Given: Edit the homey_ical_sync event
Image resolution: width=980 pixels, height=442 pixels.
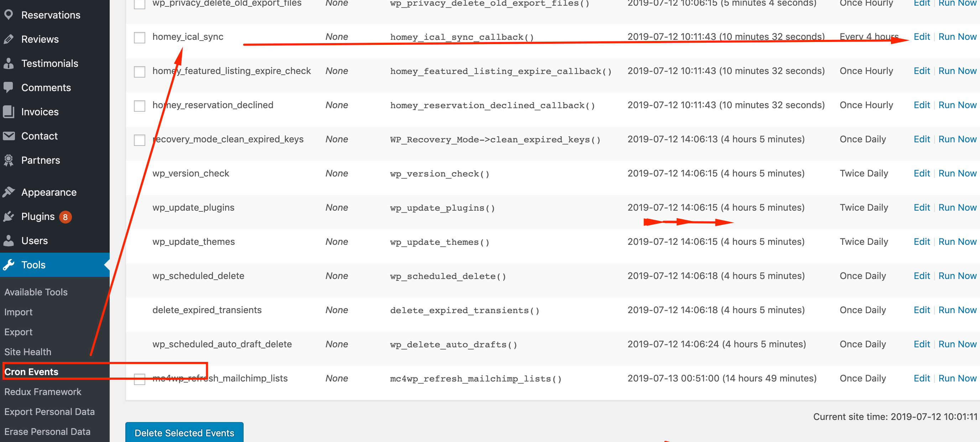Looking at the screenshot, I should tap(921, 37).
